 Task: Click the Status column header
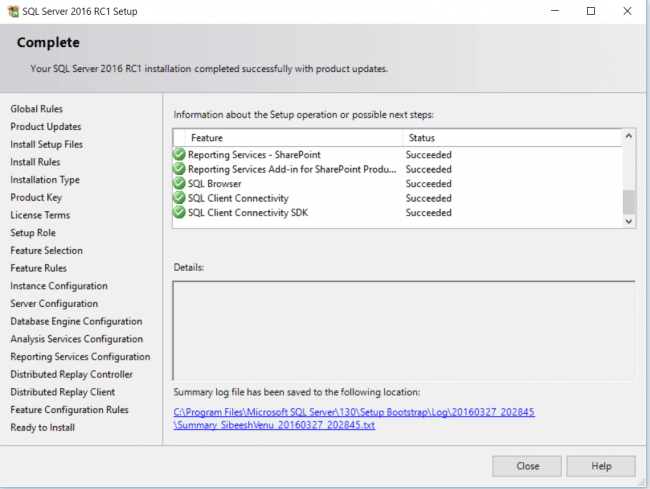coord(512,138)
